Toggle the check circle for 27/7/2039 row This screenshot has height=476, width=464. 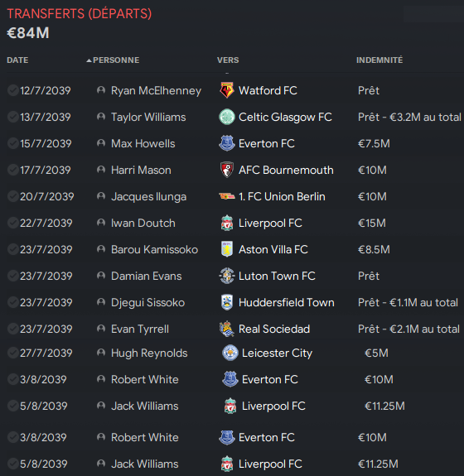click(x=13, y=353)
